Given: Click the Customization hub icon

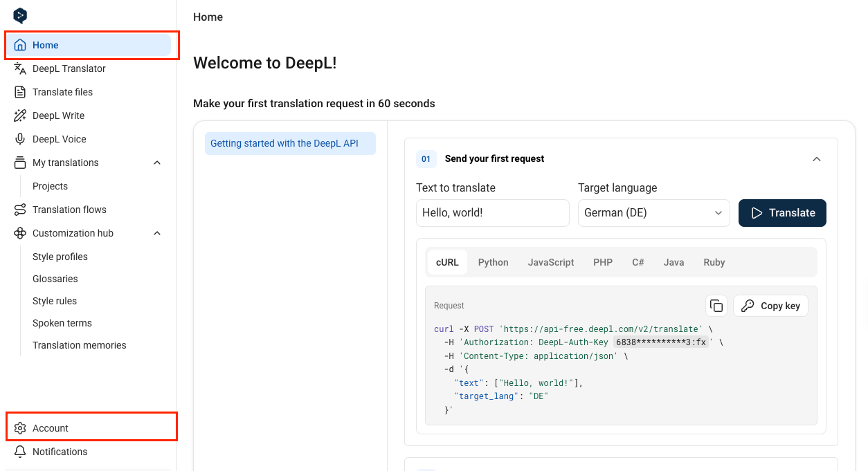Looking at the screenshot, I should tap(20, 233).
